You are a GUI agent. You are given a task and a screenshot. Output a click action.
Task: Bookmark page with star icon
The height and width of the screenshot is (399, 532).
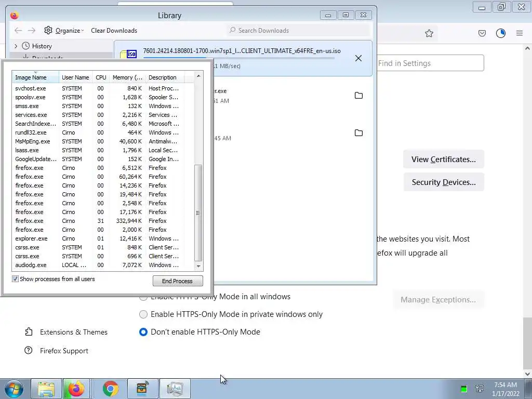429,33
